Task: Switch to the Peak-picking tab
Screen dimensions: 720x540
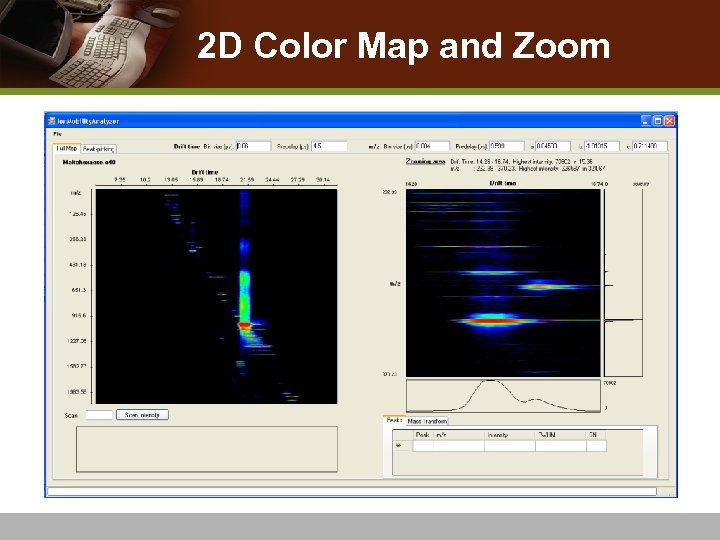Action: pyautogui.click(x=98, y=149)
